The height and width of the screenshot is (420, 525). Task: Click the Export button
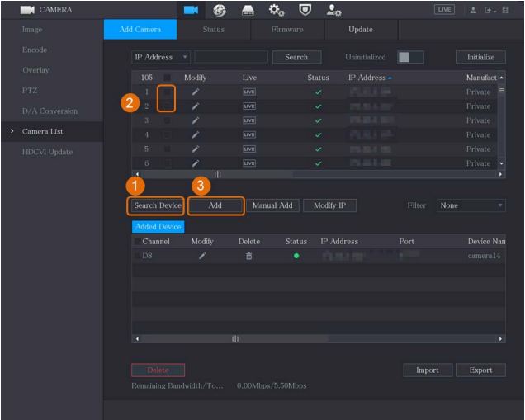(480, 370)
